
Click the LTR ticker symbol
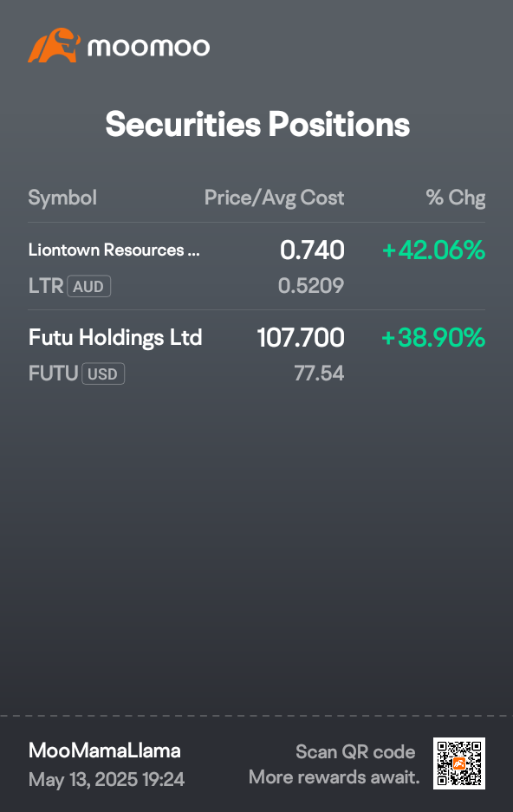46,286
